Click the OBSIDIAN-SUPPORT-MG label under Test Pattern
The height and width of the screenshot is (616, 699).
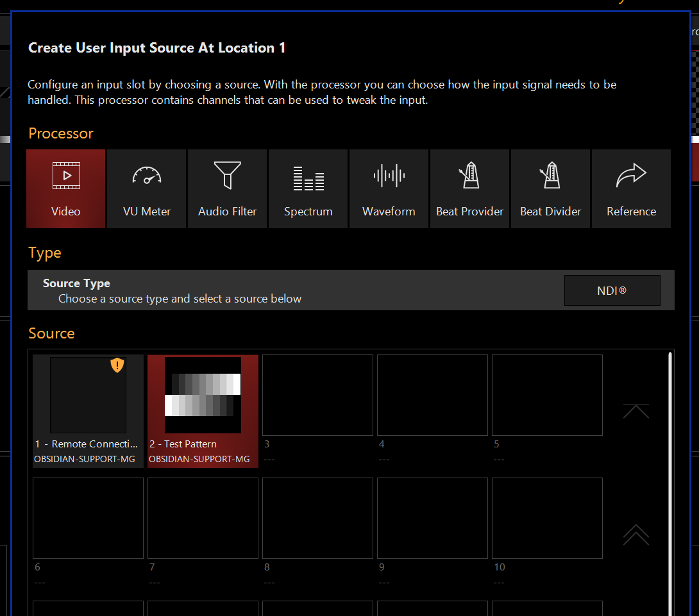point(199,459)
